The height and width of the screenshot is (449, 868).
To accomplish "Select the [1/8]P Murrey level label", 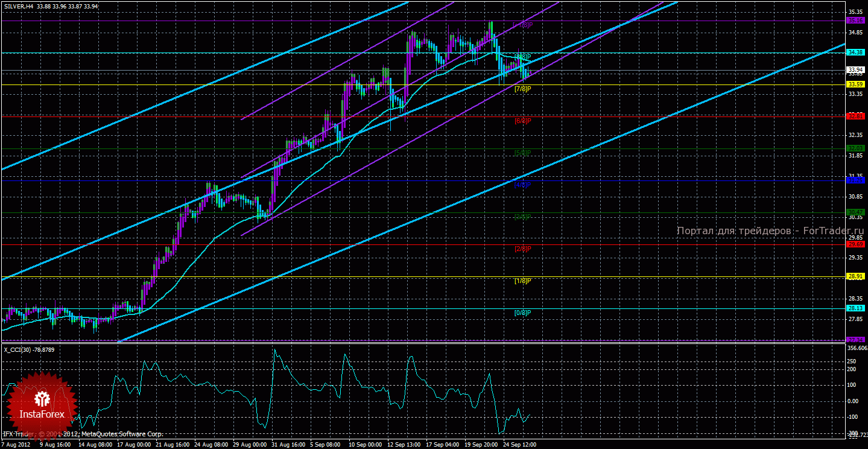I will (522, 281).
